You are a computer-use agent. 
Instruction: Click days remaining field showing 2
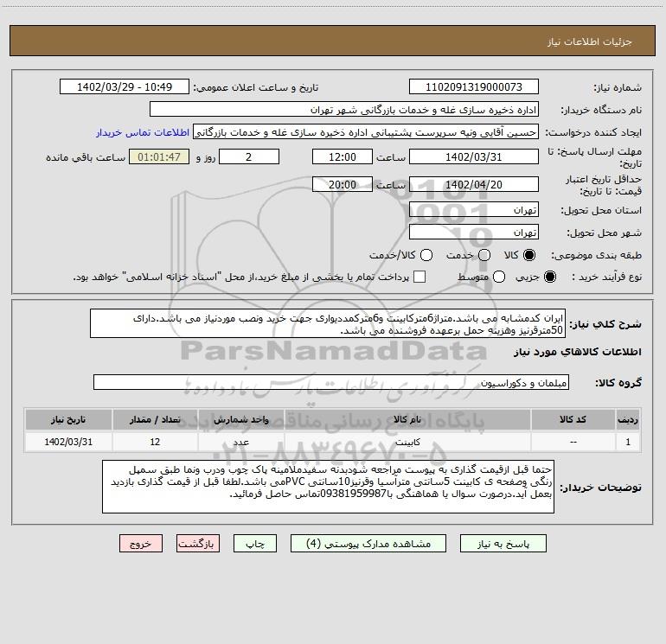click(x=249, y=156)
